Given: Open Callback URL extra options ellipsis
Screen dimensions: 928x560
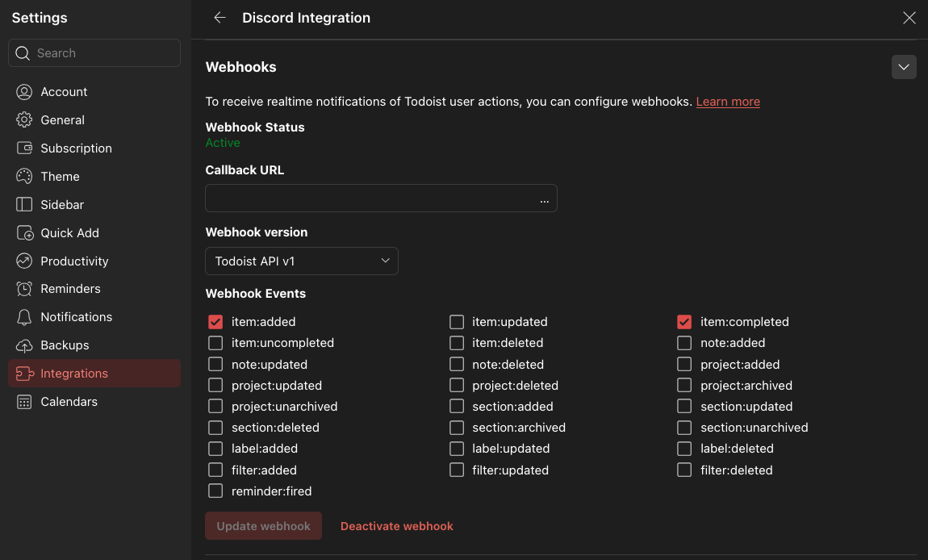Looking at the screenshot, I should tap(544, 199).
